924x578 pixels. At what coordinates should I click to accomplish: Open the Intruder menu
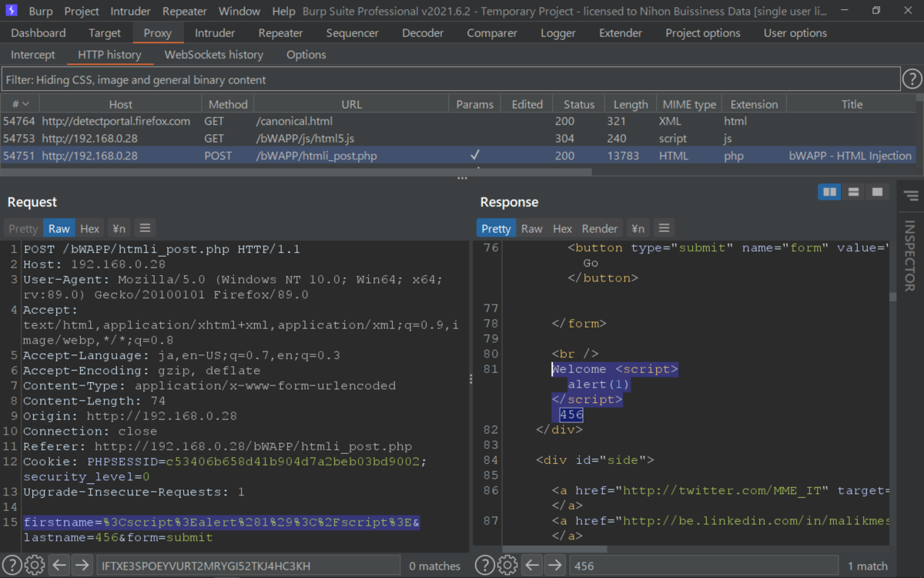131,12
